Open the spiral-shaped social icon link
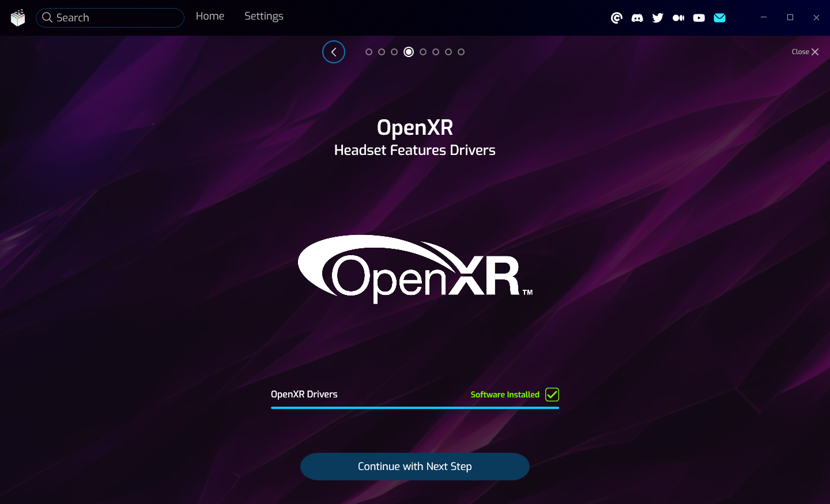 [x=617, y=18]
